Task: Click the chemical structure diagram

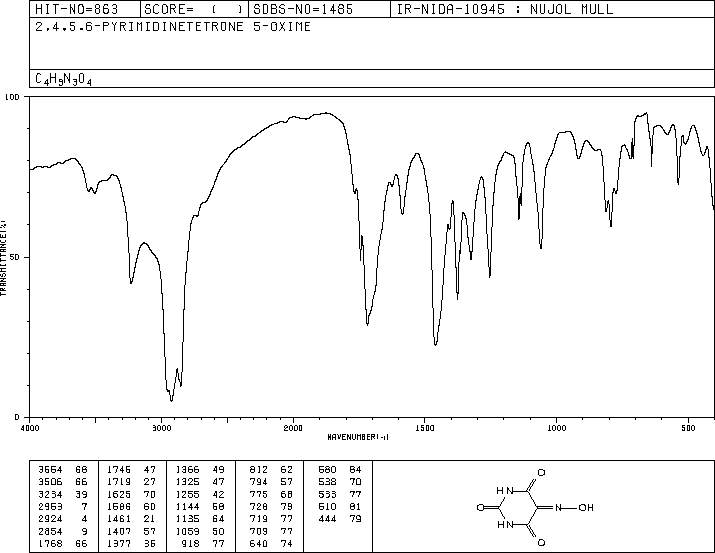Action: pyautogui.click(x=535, y=507)
